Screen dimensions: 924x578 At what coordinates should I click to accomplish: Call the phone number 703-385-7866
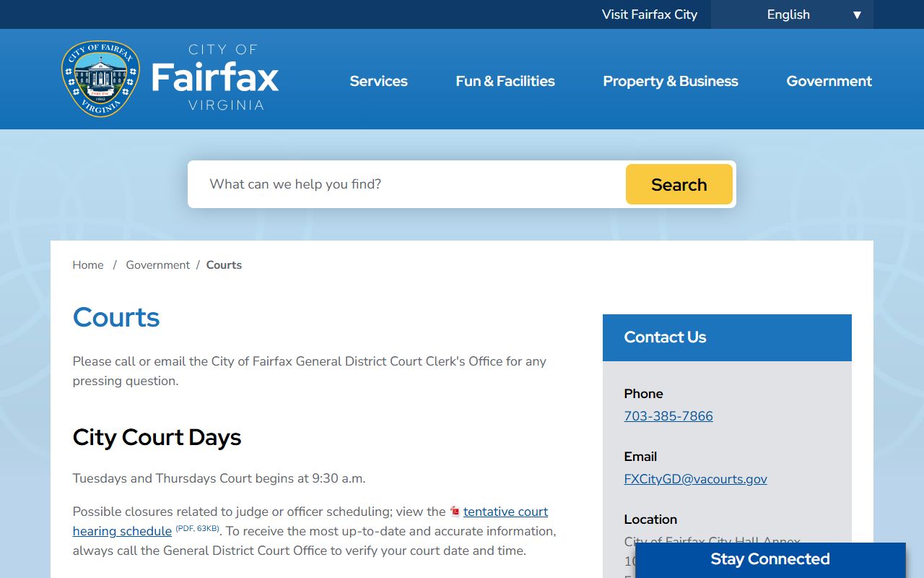click(x=668, y=416)
